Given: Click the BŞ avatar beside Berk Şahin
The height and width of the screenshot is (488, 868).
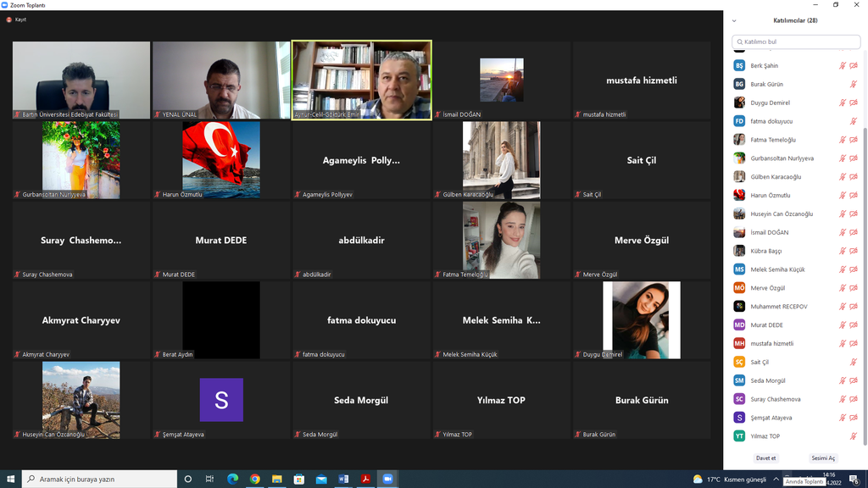Looking at the screenshot, I should pos(739,66).
